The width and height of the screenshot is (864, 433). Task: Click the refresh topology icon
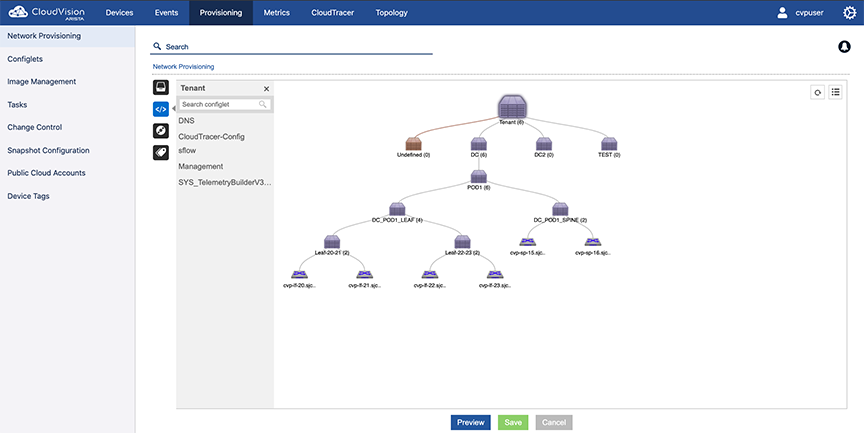coord(817,93)
